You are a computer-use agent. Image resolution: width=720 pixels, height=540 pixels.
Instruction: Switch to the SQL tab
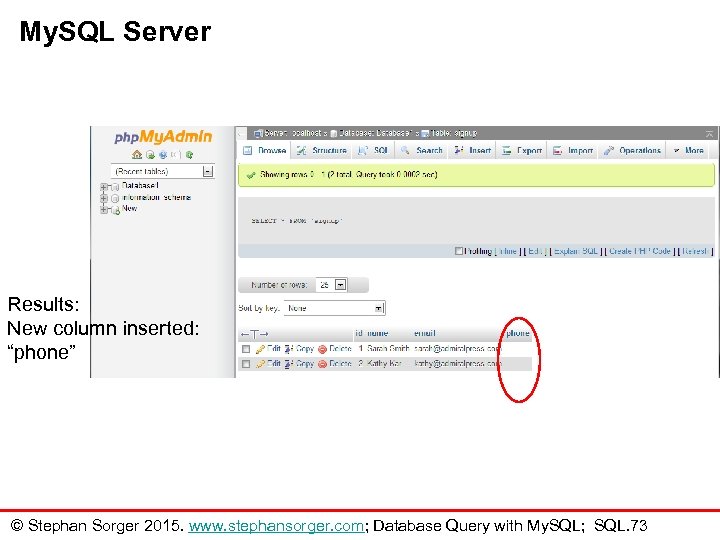(373, 150)
